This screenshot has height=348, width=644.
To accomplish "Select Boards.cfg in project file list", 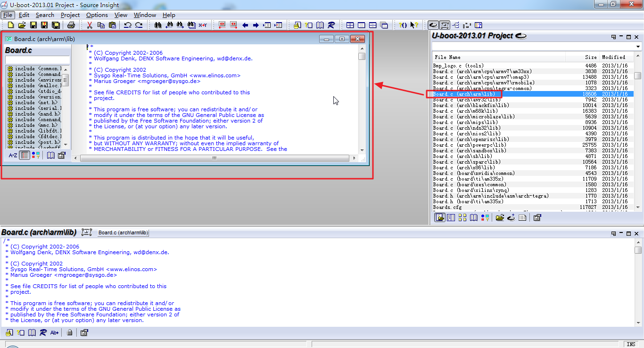I will tap(533, 207).
